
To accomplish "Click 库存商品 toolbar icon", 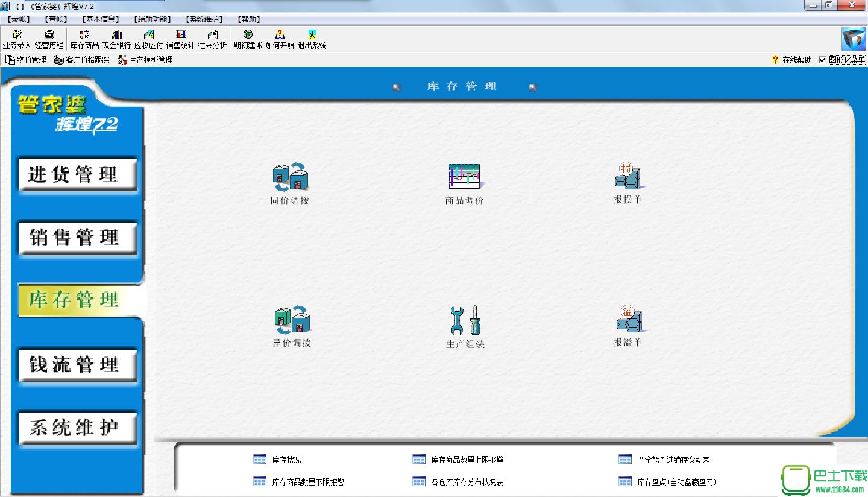I will pos(85,39).
